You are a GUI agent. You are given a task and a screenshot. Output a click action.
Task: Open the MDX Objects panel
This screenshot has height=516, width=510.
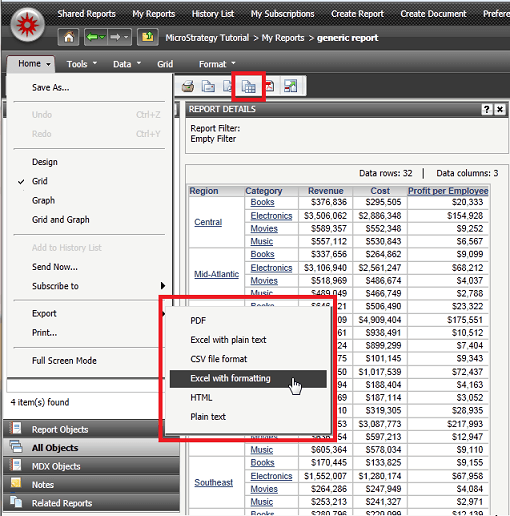tap(92, 466)
